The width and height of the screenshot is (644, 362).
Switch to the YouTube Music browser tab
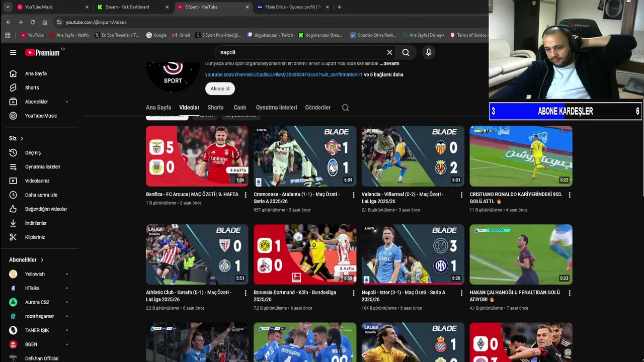(52, 7)
